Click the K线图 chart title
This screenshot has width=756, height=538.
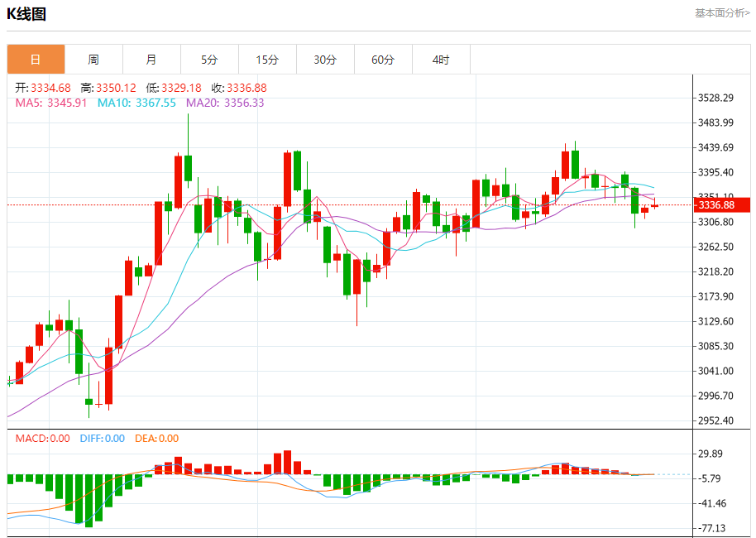[26, 14]
